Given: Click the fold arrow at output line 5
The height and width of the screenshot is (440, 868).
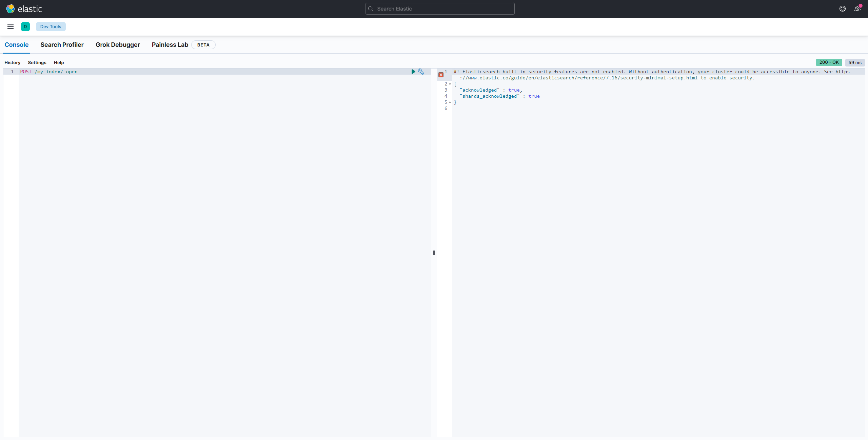Looking at the screenshot, I should click(x=450, y=102).
